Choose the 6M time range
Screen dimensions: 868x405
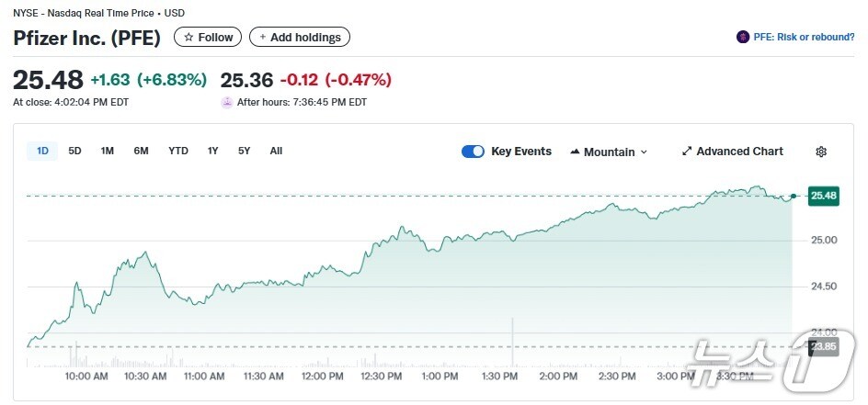[x=141, y=151]
